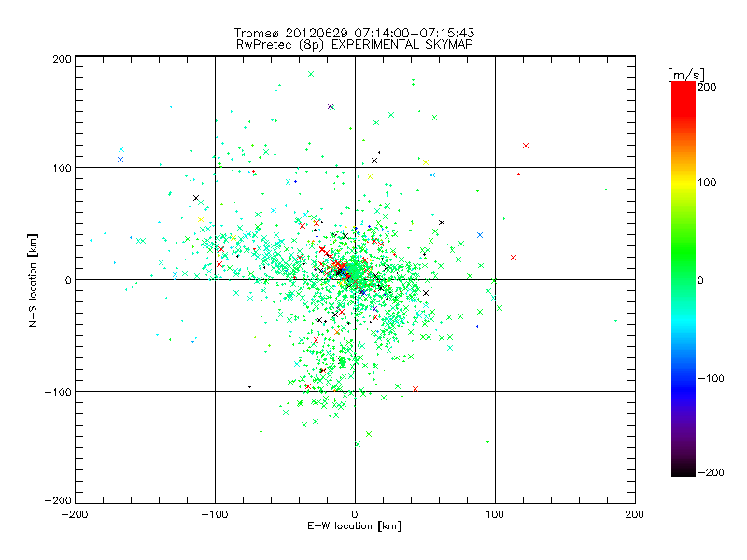Click the x-axis tick label '-100'

(215, 514)
